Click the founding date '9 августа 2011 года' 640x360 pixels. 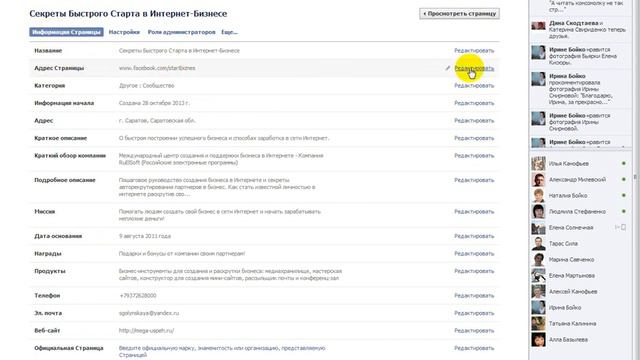pyautogui.click(x=145, y=236)
